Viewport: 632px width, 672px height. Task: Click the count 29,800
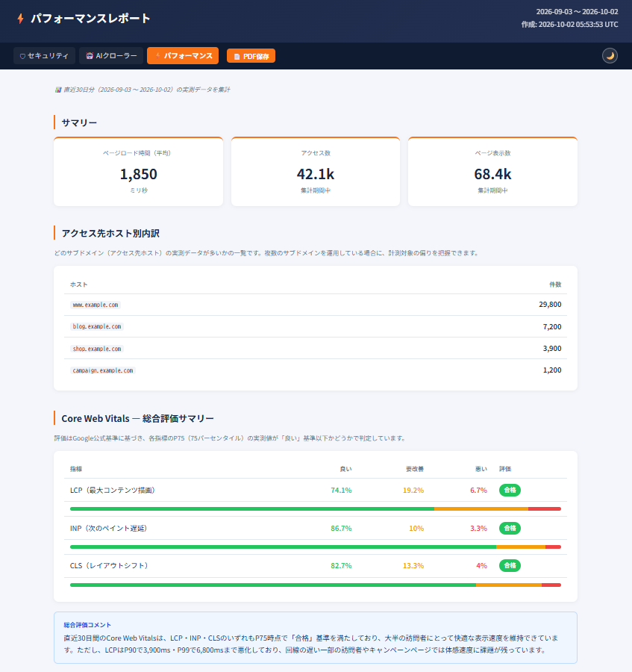pos(550,305)
